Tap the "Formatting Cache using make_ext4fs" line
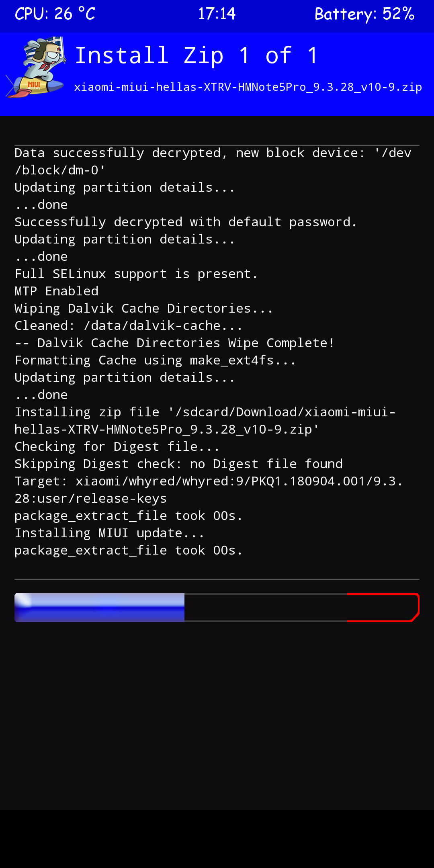 pyautogui.click(x=155, y=360)
